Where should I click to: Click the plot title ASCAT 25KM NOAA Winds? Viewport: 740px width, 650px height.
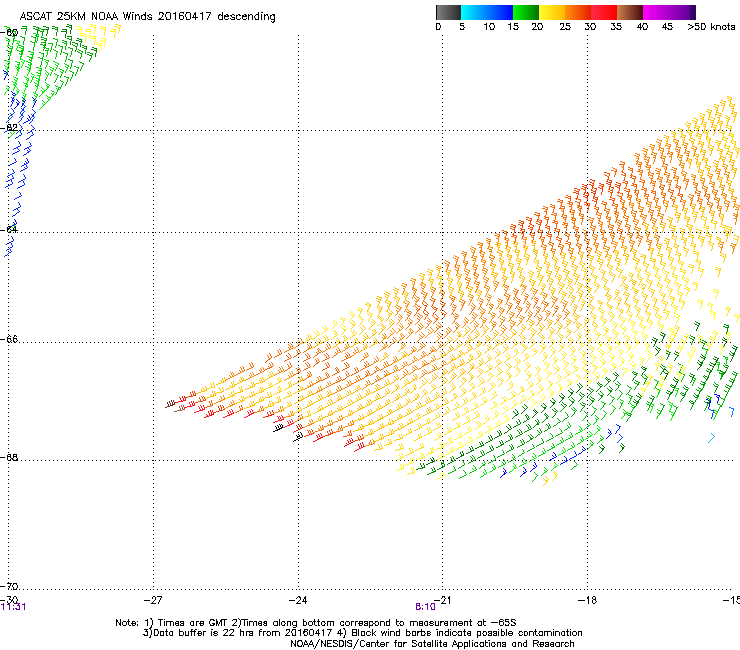(x=147, y=17)
